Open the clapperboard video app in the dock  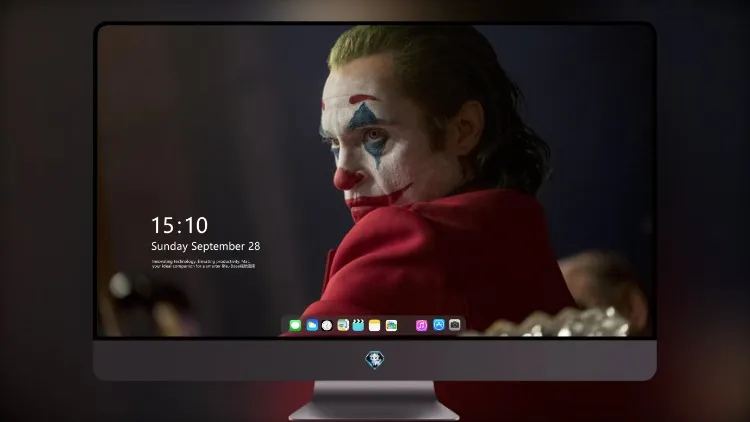coord(358,325)
